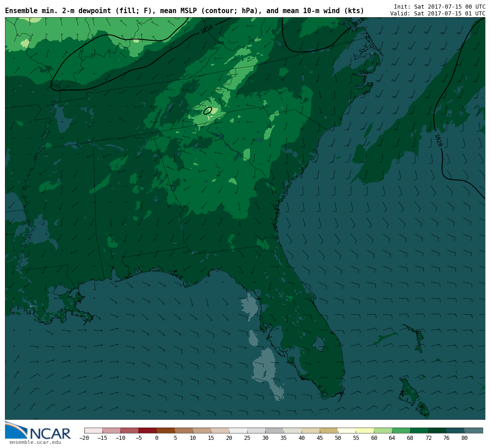Click the colorbar label 50
490x448 pixels.
[x=338, y=438]
